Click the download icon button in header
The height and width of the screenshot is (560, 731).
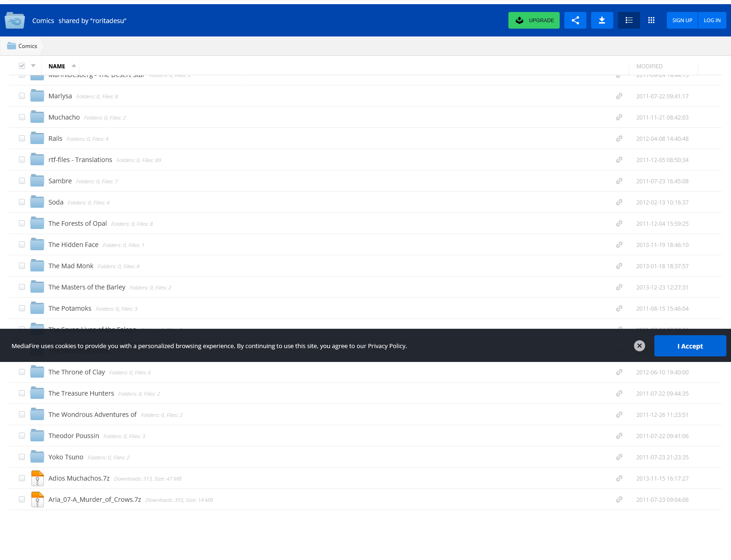click(x=602, y=20)
